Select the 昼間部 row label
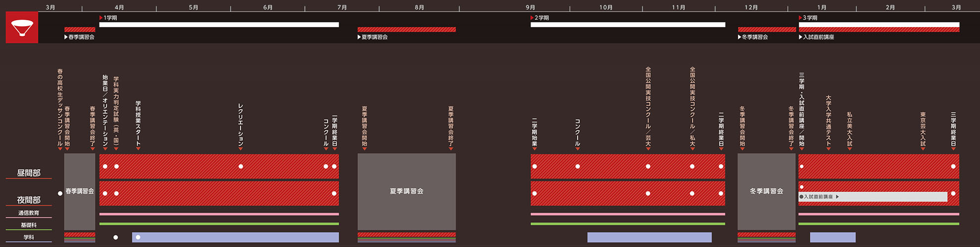This screenshot has height=247, width=980. pos(29,173)
